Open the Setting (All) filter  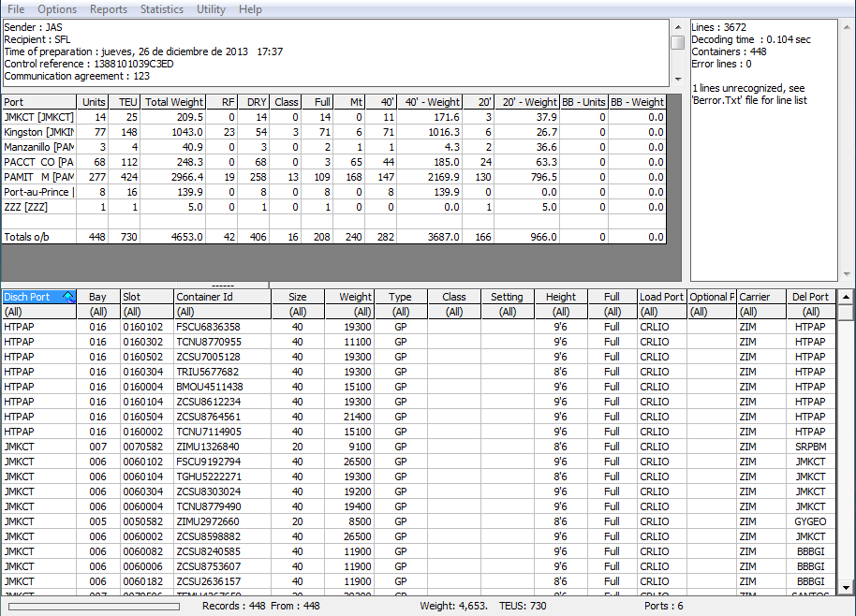point(508,312)
